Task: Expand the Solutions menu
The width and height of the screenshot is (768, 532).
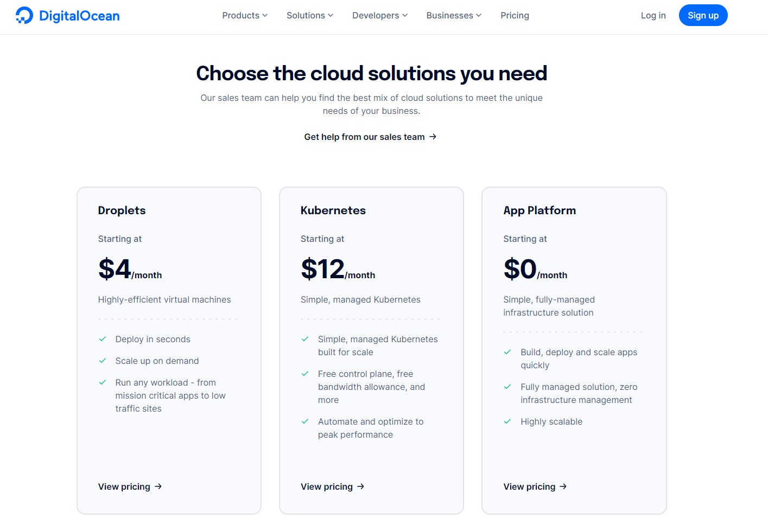Action: [309, 15]
